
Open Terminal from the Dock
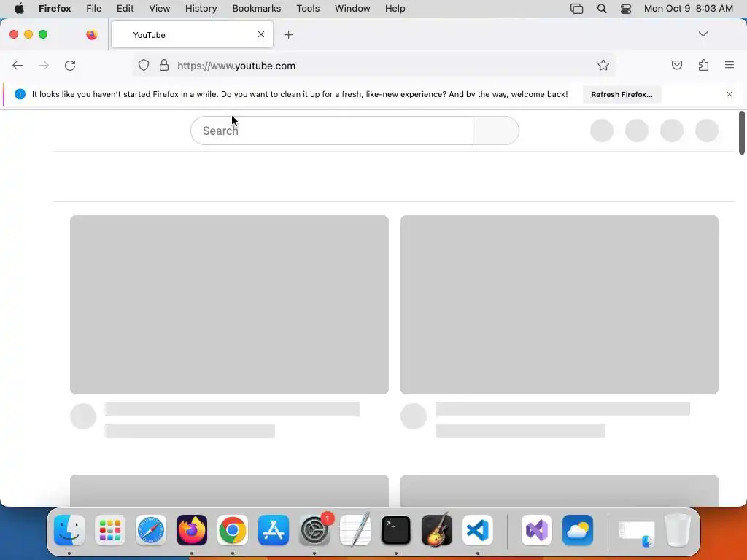pos(396,530)
